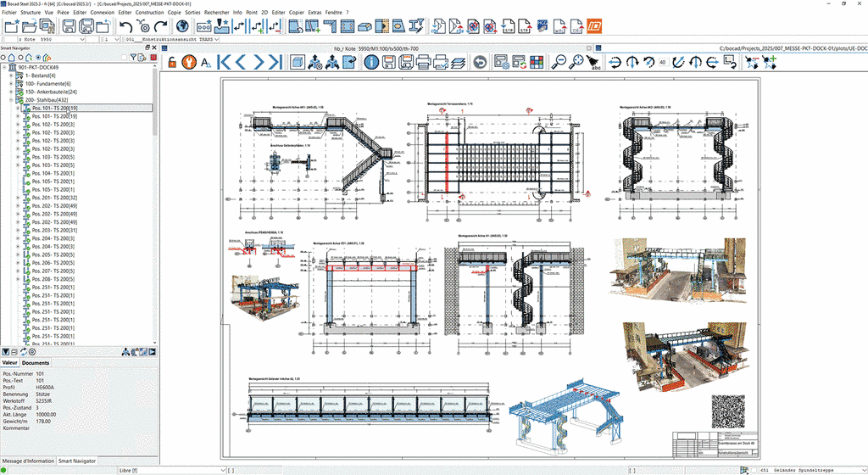868x475 pixels.
Task: Click the new project icon with star
Action: pyautogui.click(x=12, y=26)
